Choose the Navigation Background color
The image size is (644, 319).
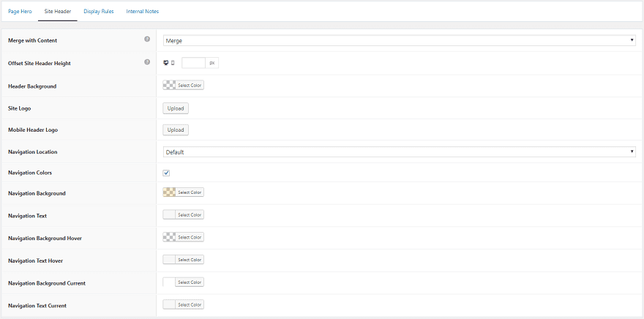tap(183, 192)
